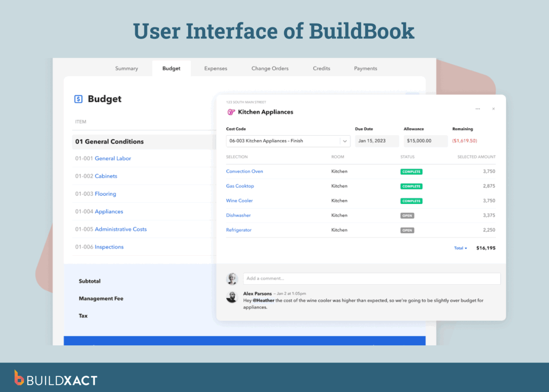
Task: Toggle the COMPLETE status badge on Convection Oven
Action: pyautogui.click(x=411, y=171)
